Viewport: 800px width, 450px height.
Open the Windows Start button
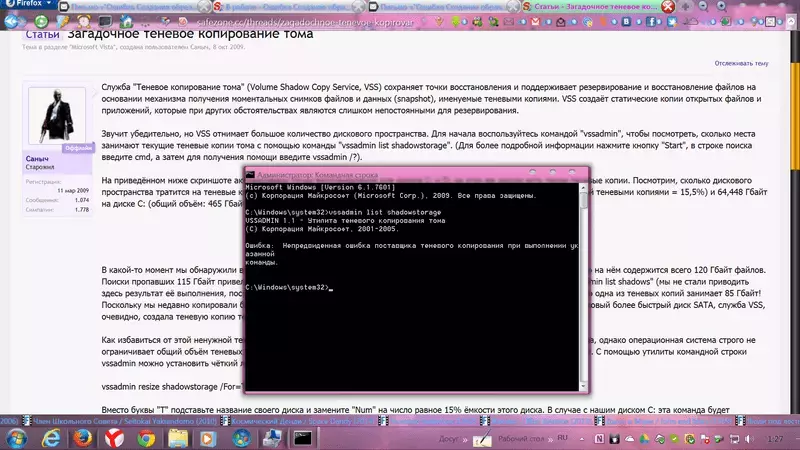(x=16, y=438)
